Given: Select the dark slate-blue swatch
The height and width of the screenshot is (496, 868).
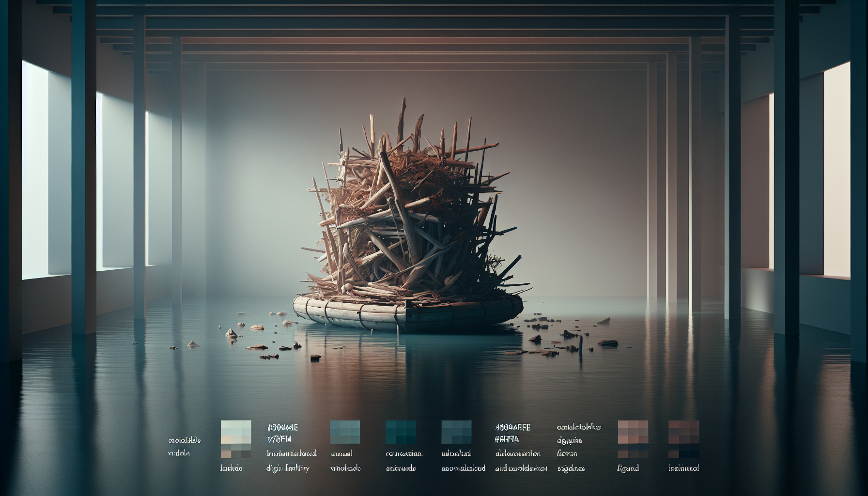Looking at the screenshot, I should coord(456,432).
